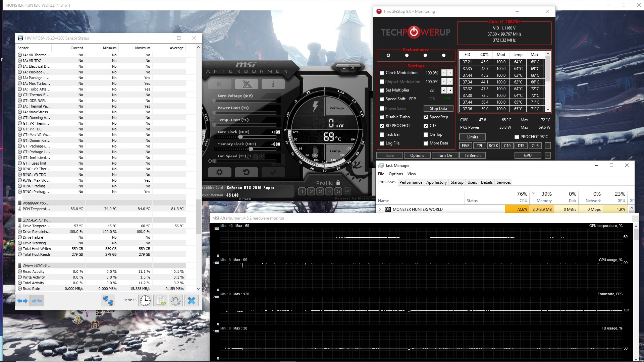Click HWiNFO sensor list scroll down arrow

coord(198,289)
